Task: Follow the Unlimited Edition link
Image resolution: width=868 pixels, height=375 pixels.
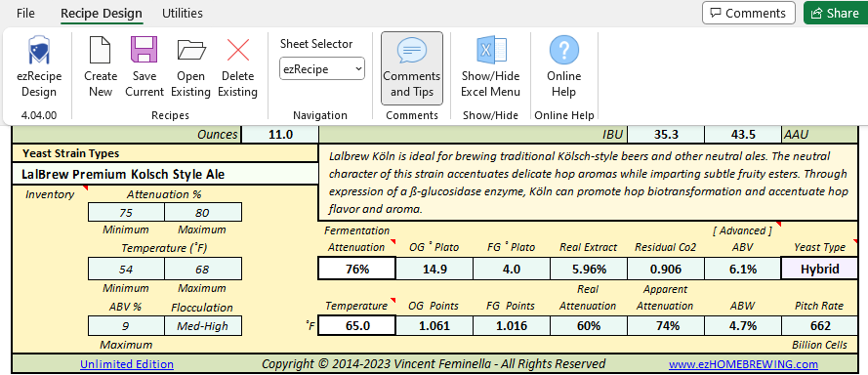Action: pos(127,364)
